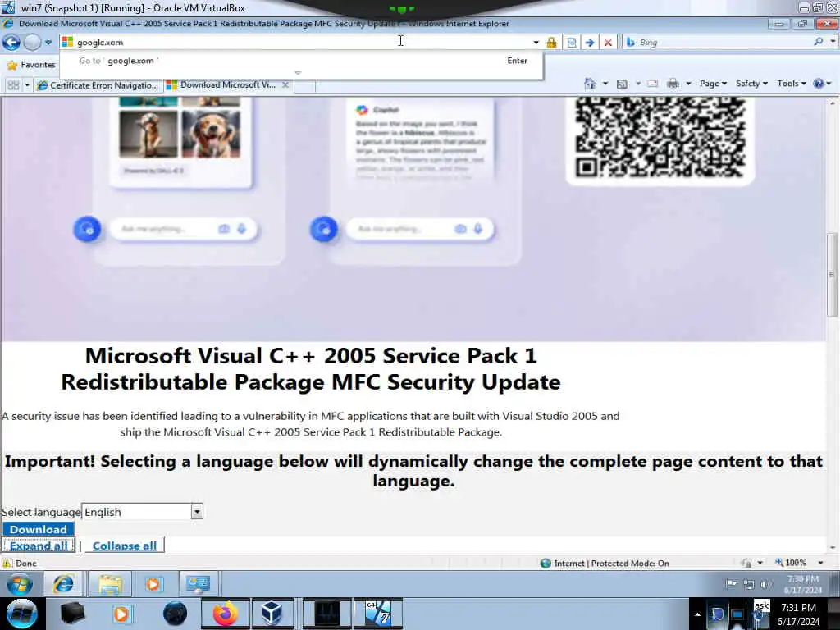Click the right blue Copilot chat icon
This screenshot has width=840, height=630.
click(x=323, y=230)
